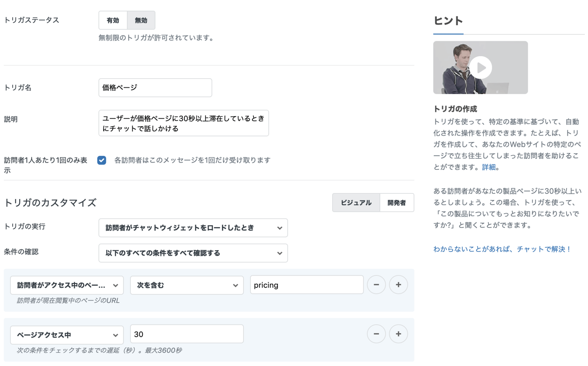Viewport: 588px width, 366px height.
Task: Expand the 次を含む operator dropdown
Action: click(x=187, y=285)
